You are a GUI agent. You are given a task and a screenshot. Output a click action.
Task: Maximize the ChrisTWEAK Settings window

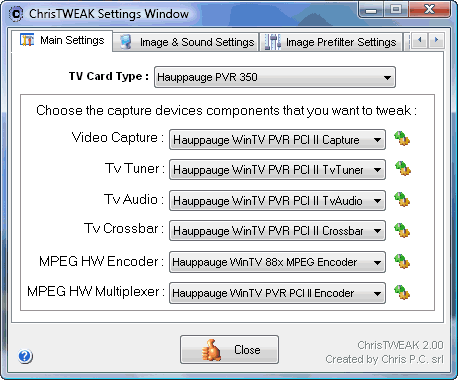(396, 10)
